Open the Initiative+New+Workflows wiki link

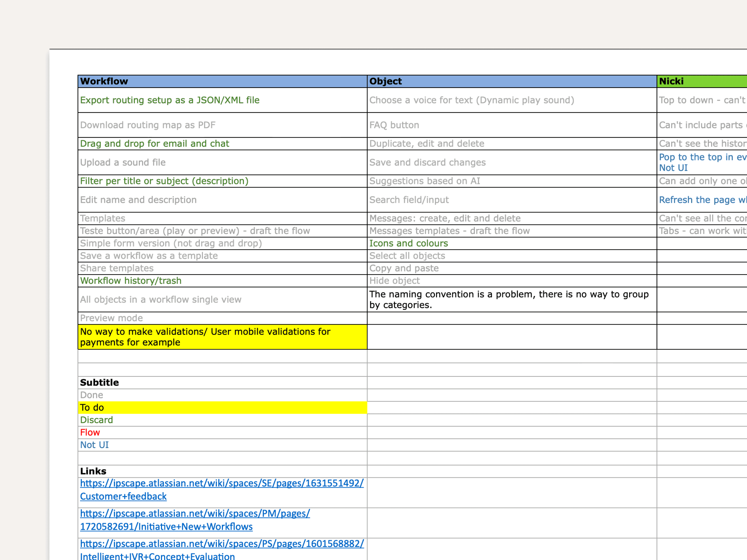pos(194,514)
